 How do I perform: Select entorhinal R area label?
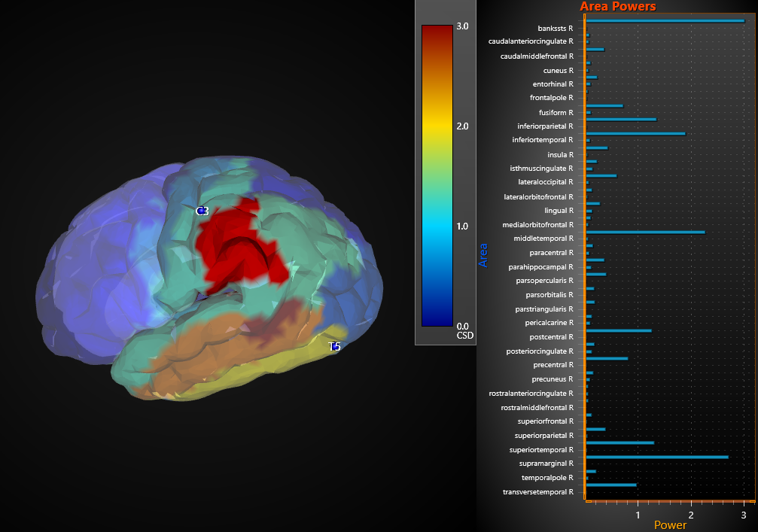coord(553,84)
